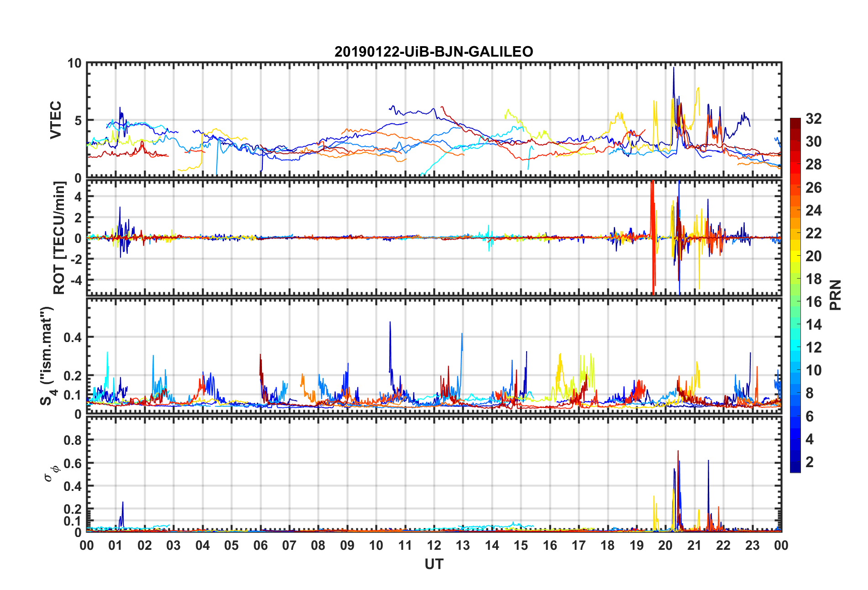Click the ROT [TECU/min] axis label
868x590 pixels.
59,238
